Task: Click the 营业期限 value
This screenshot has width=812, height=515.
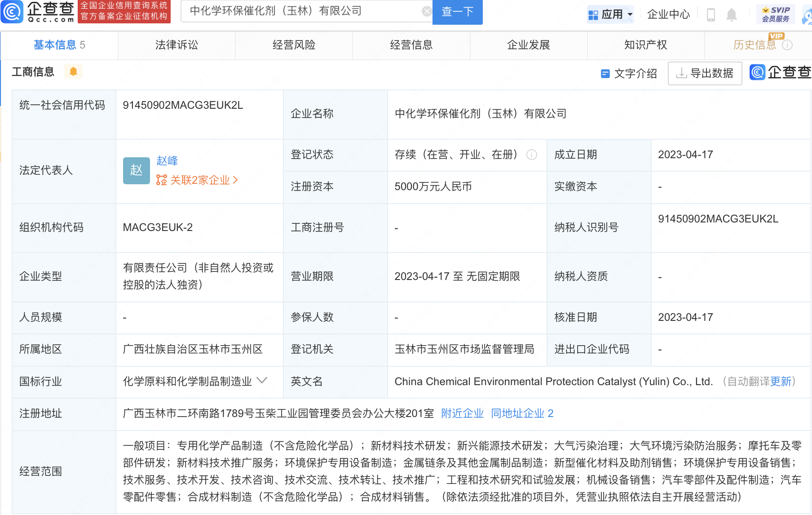Action: coord(457,276)
